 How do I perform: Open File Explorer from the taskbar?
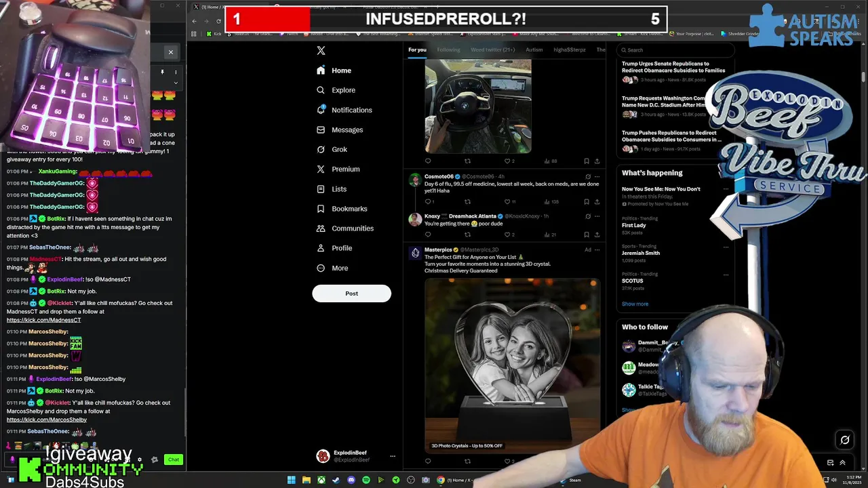[307, 480]
